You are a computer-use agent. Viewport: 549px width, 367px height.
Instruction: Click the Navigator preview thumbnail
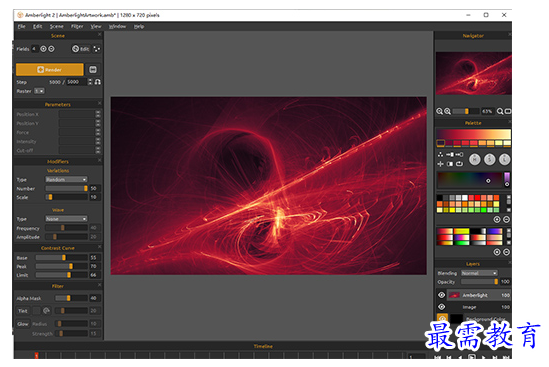click(474, 73)
